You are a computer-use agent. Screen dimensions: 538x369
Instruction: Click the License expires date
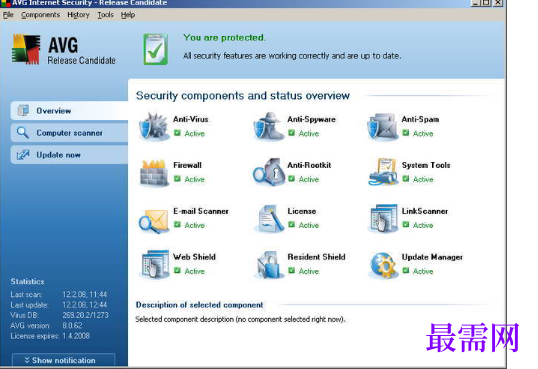(x=76, y=336)
